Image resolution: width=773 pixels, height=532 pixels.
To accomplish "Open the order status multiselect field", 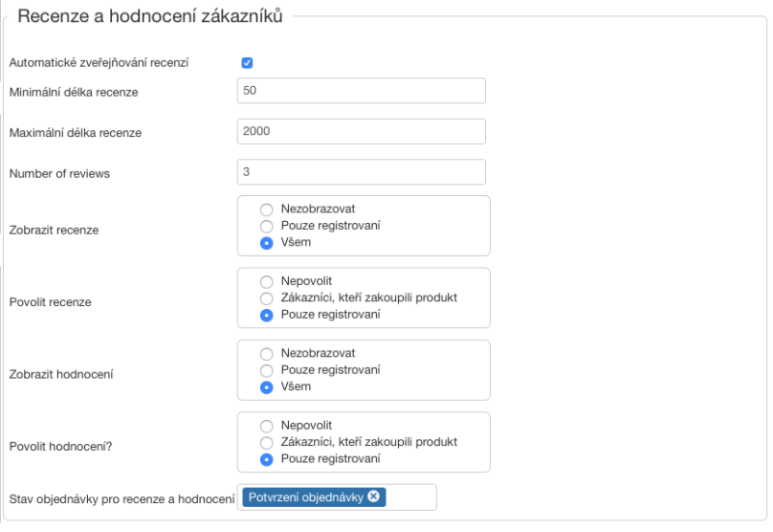I will (x=411, y=497).
